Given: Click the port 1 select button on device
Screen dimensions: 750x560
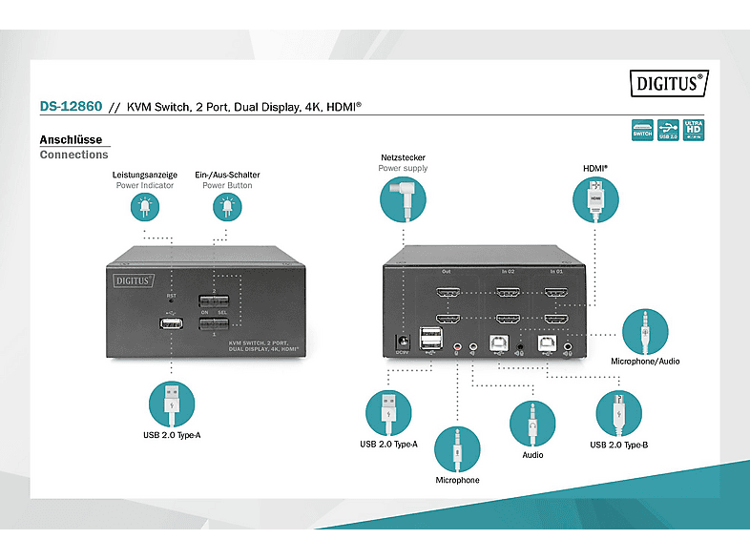Looking at the screenshot, I should pos(214,323).
